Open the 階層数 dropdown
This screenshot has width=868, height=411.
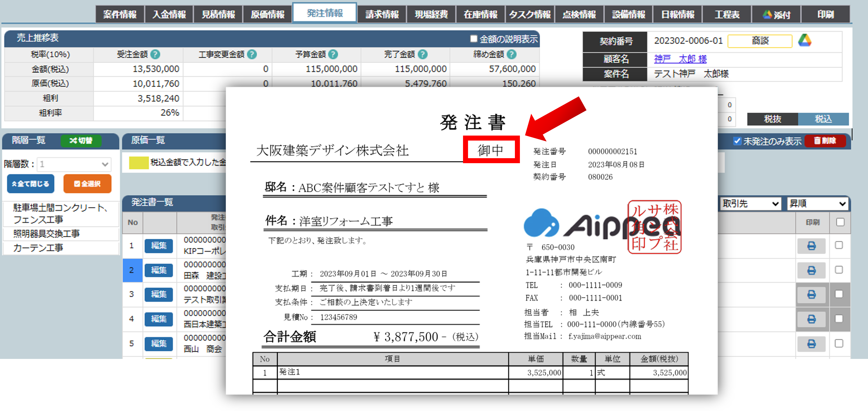pyautogui.click(x=74, y=164)
